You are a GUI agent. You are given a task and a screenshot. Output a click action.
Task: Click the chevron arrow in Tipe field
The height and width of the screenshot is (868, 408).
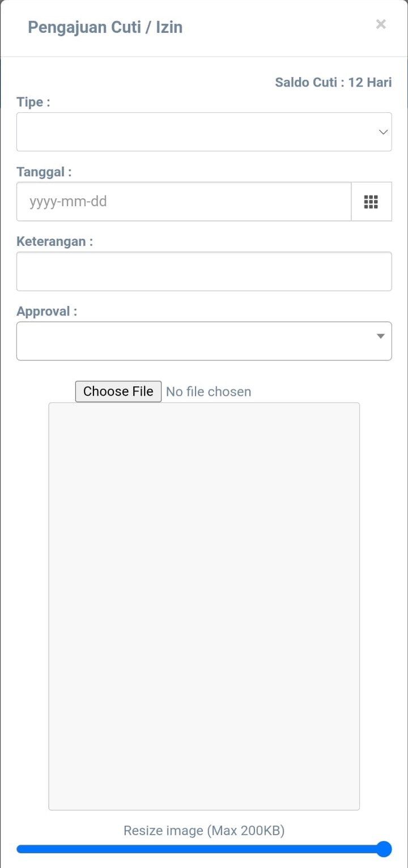(383, 132)
